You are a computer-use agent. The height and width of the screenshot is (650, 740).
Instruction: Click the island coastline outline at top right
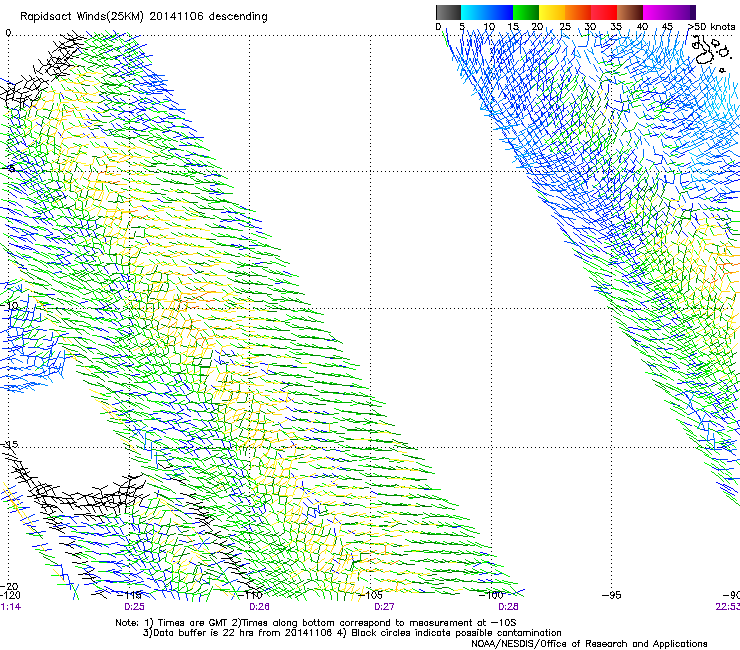pos(711,52)
